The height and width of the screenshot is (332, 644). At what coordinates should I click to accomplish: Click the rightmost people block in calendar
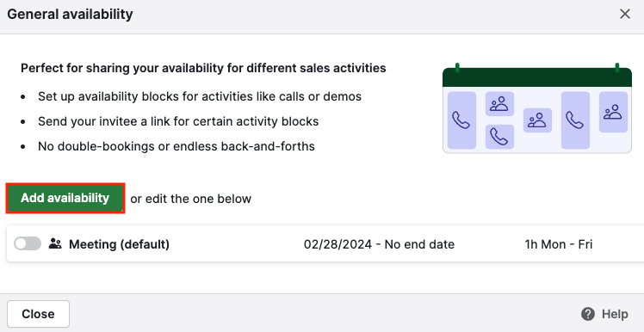(x=613, y=112)
